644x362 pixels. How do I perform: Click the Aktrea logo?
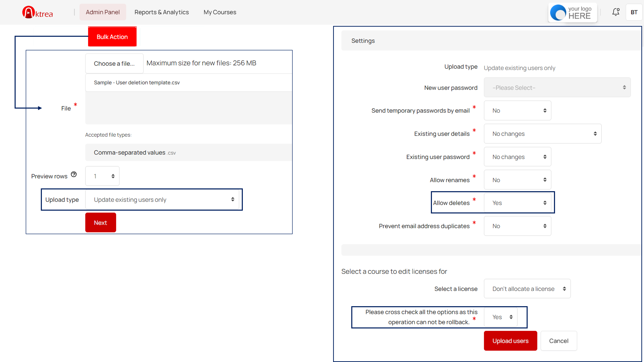[37, 12]
